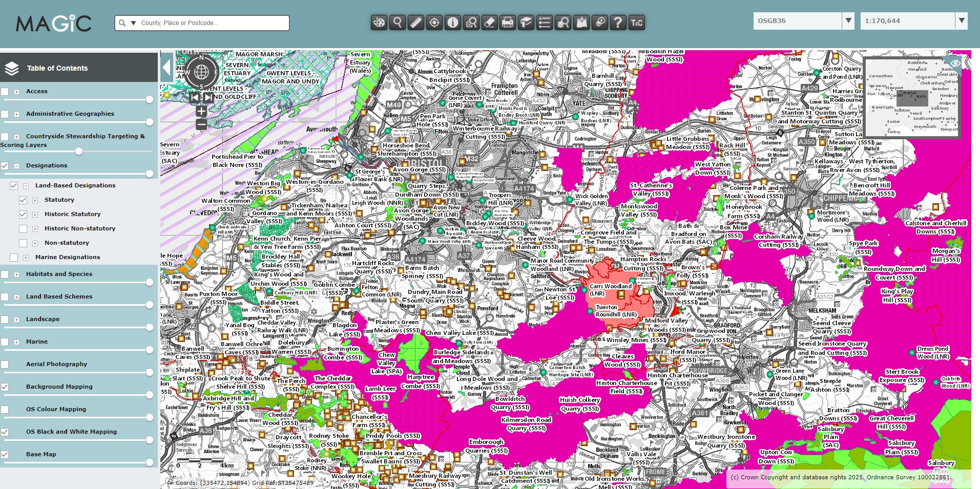
Task: Expand the Habitats and Species group
Action: [x=16, y=274]
